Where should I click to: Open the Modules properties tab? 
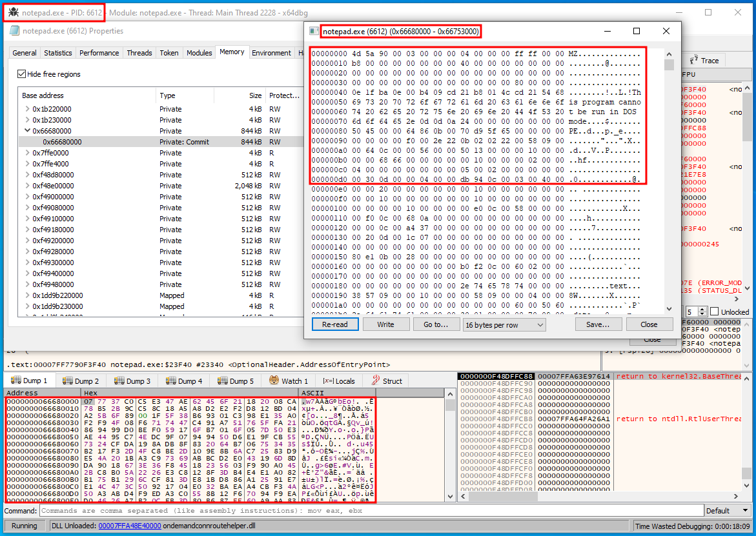(x=199, y=53)
